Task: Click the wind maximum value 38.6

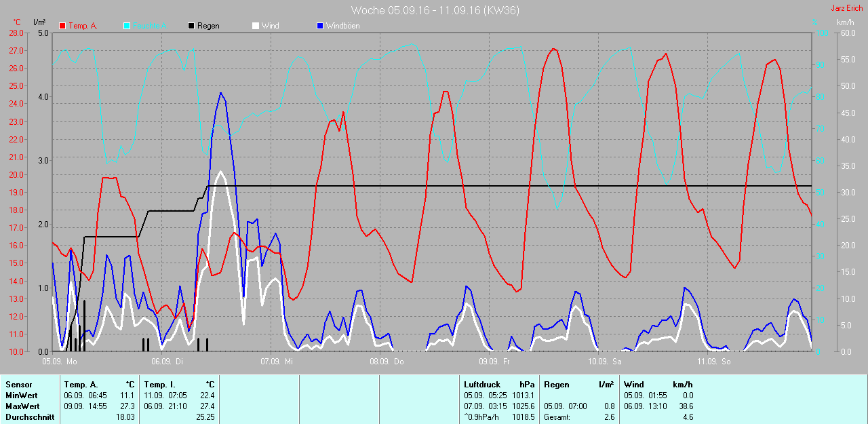Action: click(x=685, y=406)
